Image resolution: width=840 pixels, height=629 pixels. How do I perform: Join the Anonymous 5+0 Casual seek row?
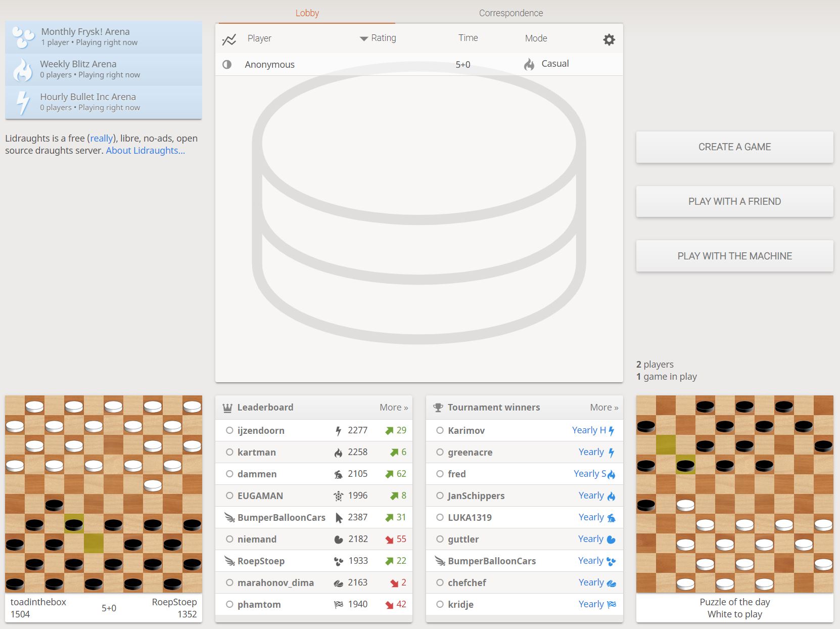[419, 64]
